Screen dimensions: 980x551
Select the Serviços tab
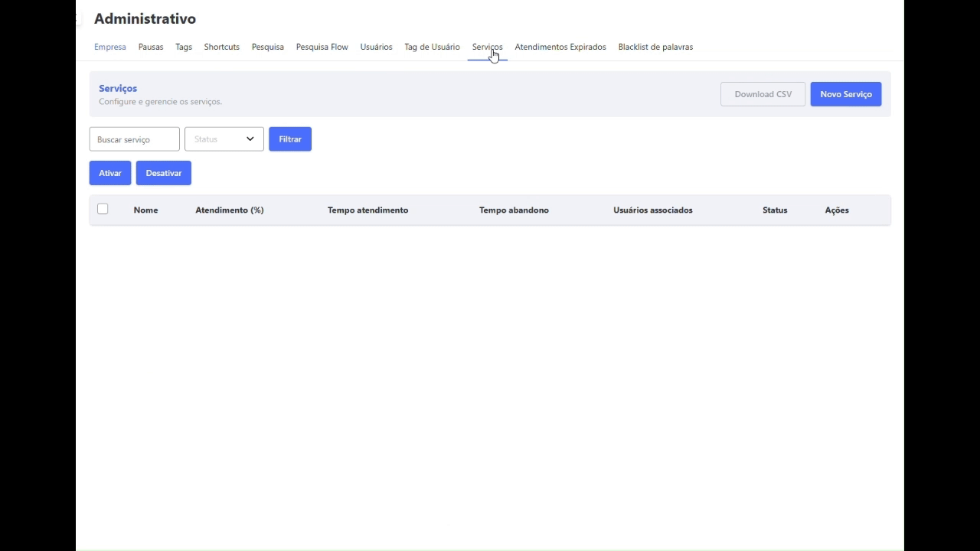tap(487, 47)
